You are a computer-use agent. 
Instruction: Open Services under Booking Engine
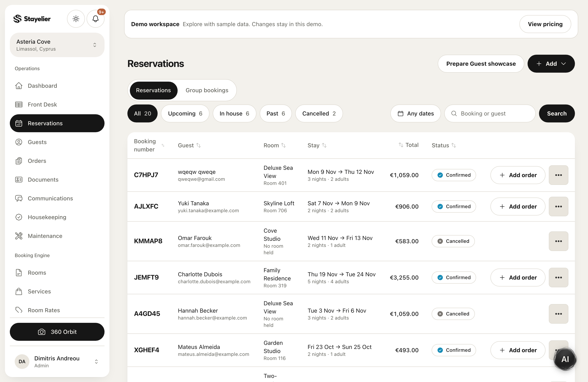[x=57, y=291]
